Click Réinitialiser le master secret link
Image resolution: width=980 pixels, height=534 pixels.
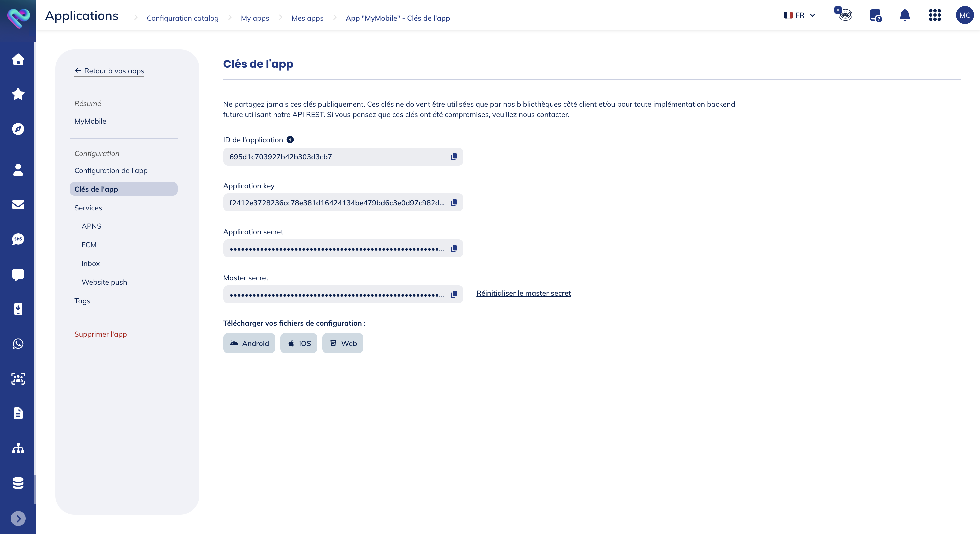click(523, 293)
